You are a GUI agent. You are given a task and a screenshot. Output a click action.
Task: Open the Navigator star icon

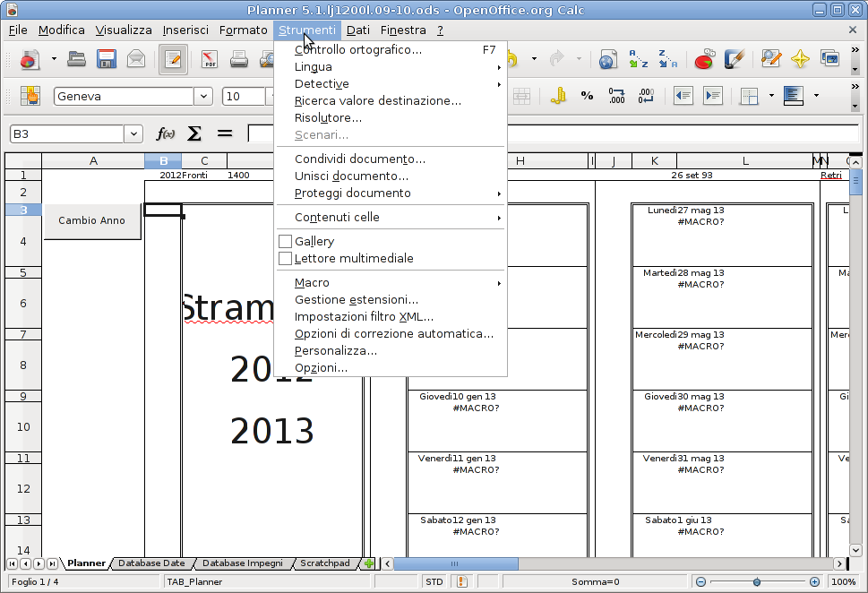coord(800,59)
